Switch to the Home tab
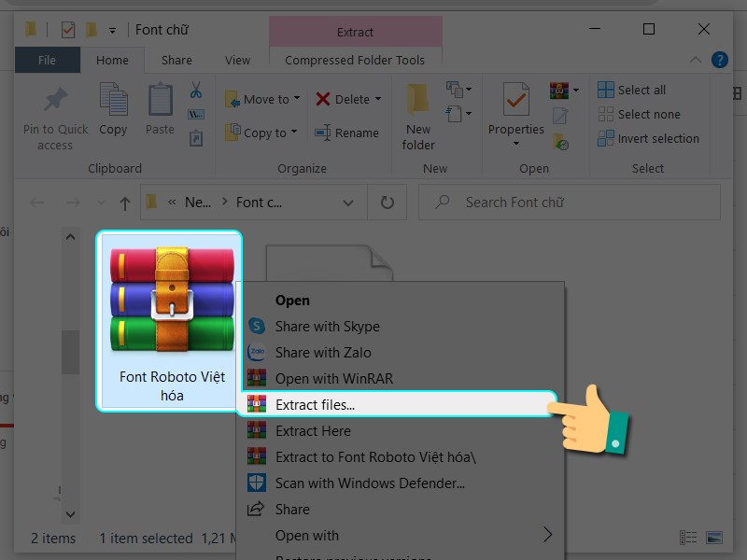The image size is (747, 560). pos(112,60)
